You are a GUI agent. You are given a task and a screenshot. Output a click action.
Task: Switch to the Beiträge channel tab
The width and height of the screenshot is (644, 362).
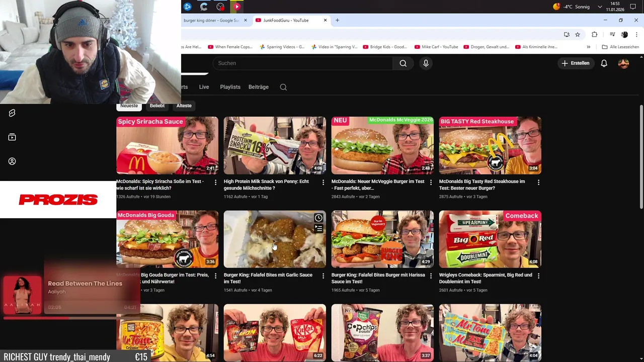(x=258, y=87)
